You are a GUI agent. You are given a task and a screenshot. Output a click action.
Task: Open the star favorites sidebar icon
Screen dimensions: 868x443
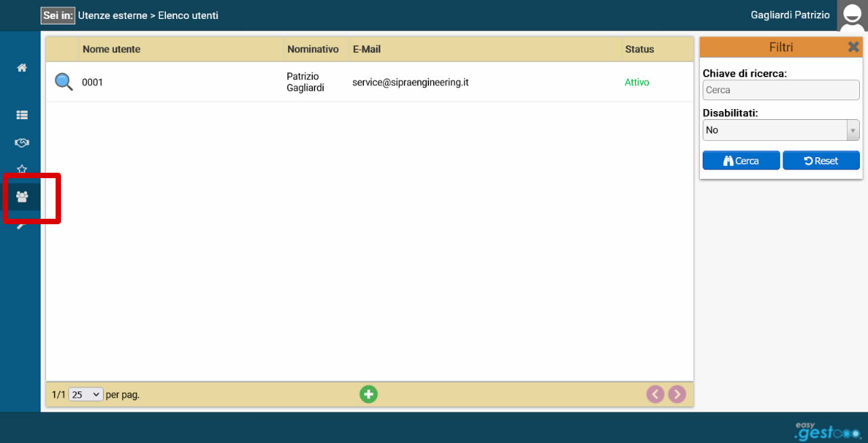[x=22, y=169]
